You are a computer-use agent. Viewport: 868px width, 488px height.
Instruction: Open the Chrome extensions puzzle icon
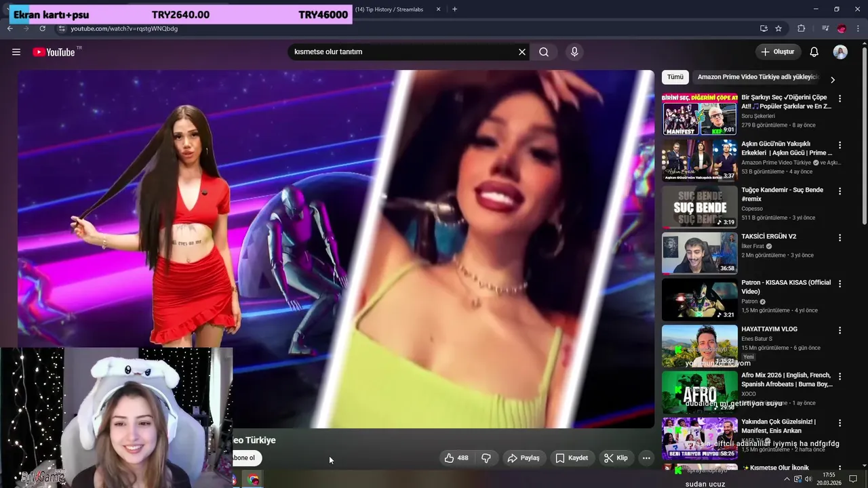coord(802,28)
